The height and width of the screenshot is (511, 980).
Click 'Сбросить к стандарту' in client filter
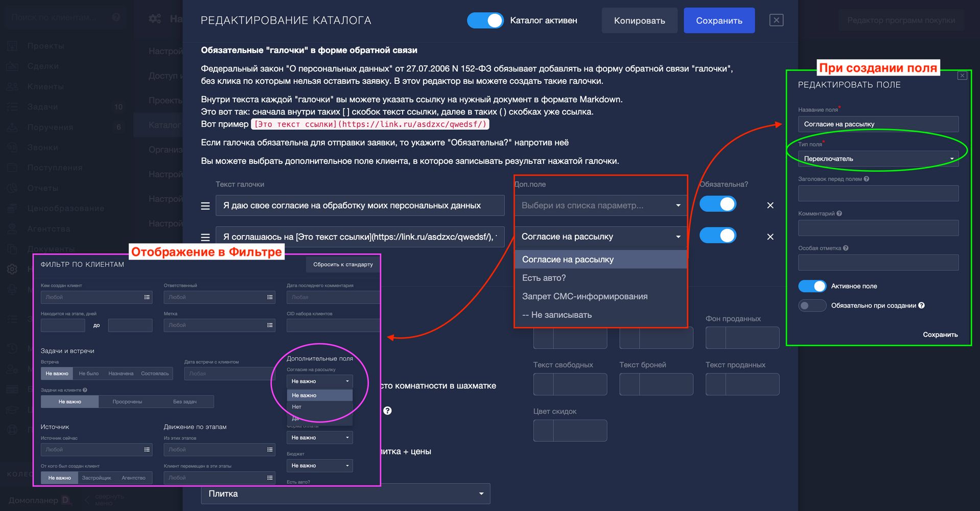[343, 265]
